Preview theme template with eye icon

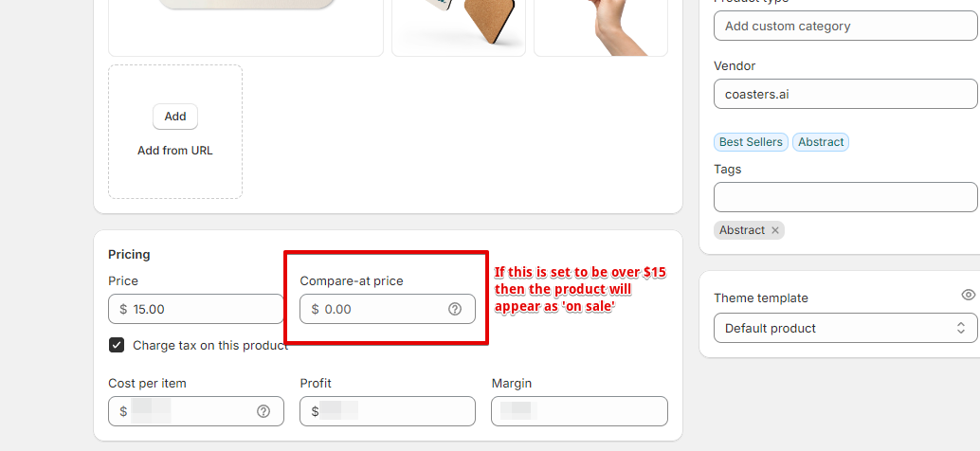(968, 295)
